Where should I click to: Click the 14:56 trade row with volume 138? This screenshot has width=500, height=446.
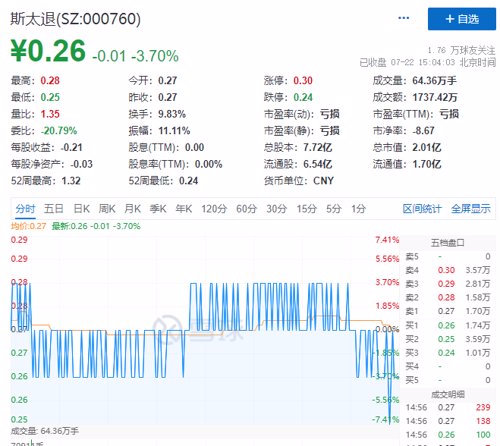click(x=448, y=421)
